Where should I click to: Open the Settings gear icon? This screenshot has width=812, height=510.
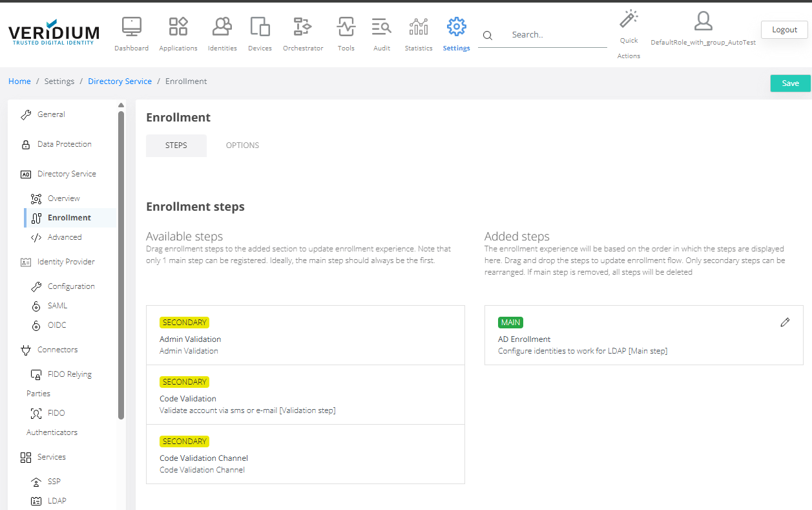[457, 27]
